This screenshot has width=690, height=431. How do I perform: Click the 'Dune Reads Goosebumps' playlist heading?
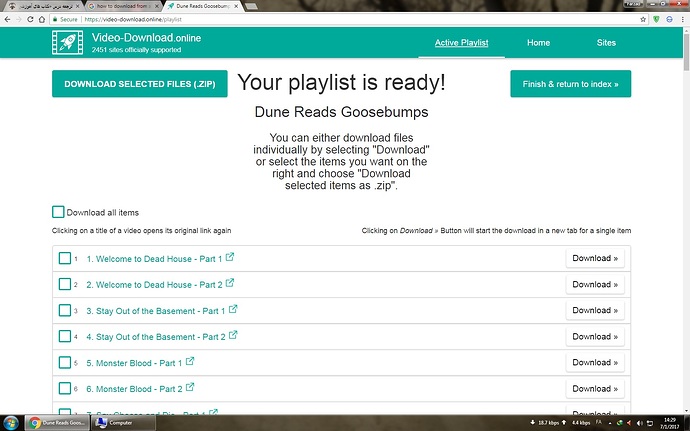(341, 112)
